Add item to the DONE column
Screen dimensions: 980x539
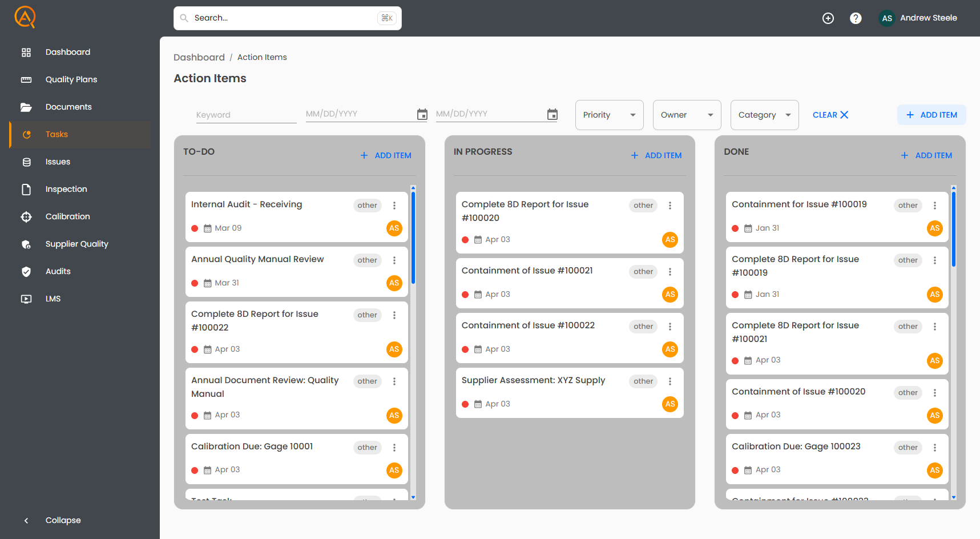pos(926,155)
